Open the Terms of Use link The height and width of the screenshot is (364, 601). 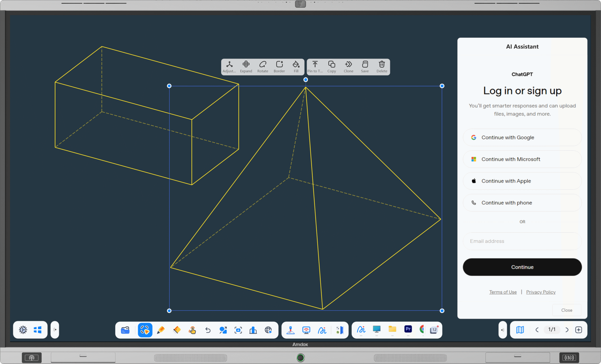(503, 292)
